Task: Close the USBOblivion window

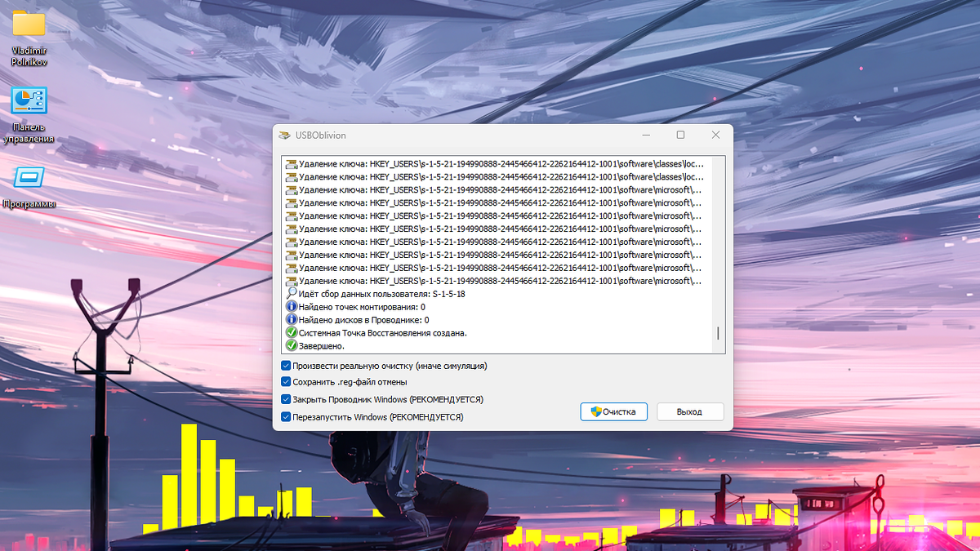Action: click(715, 136)
